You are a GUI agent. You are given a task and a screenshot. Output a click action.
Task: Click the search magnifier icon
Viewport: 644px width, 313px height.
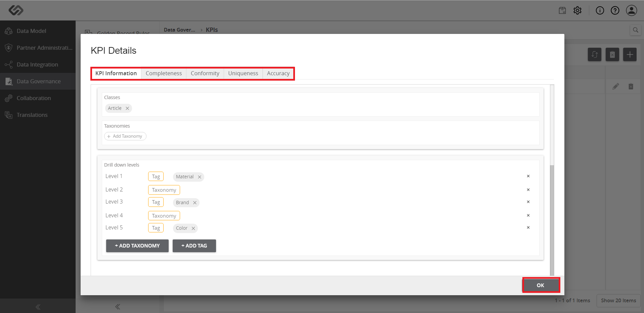(636, 30)
